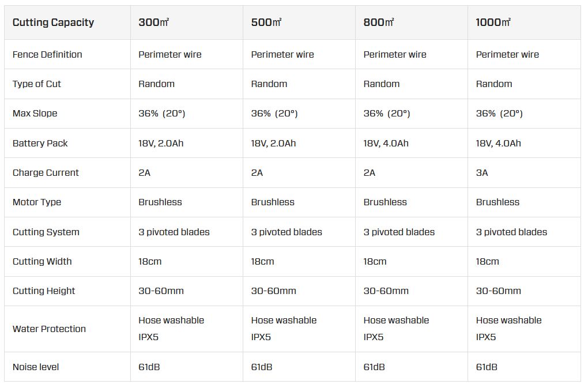Click the Cutting Width row label

(42, 261)
